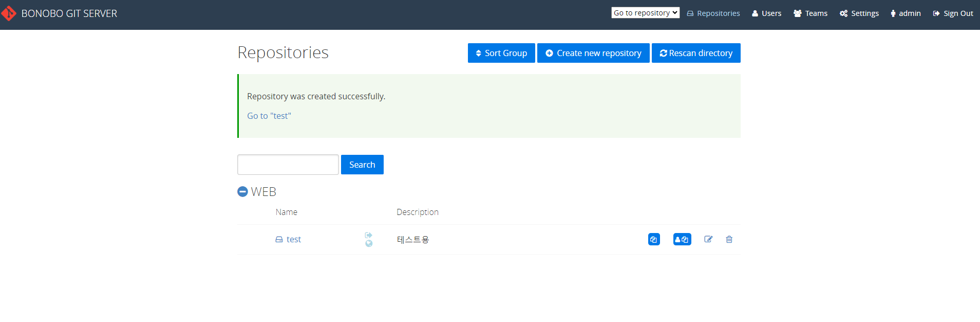This screenshot has width=980, height=322.
Task: Click Create new repository
Action: pyautogui.click(x=593, y=53)
